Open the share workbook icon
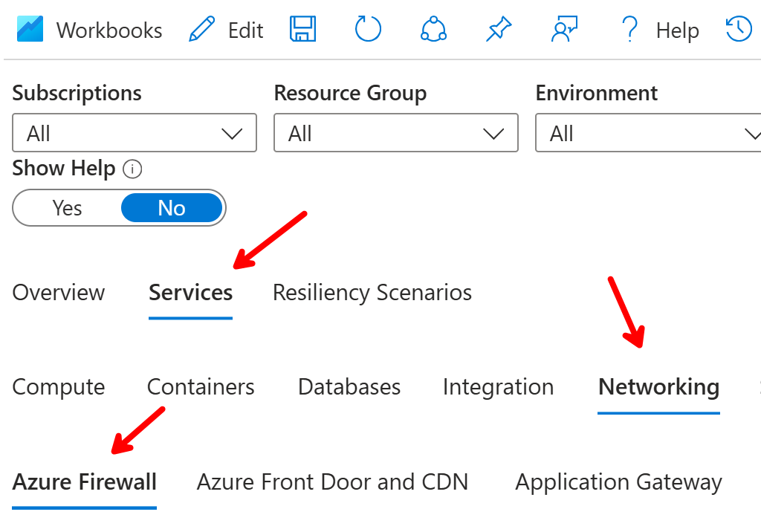 pos(433,29)
